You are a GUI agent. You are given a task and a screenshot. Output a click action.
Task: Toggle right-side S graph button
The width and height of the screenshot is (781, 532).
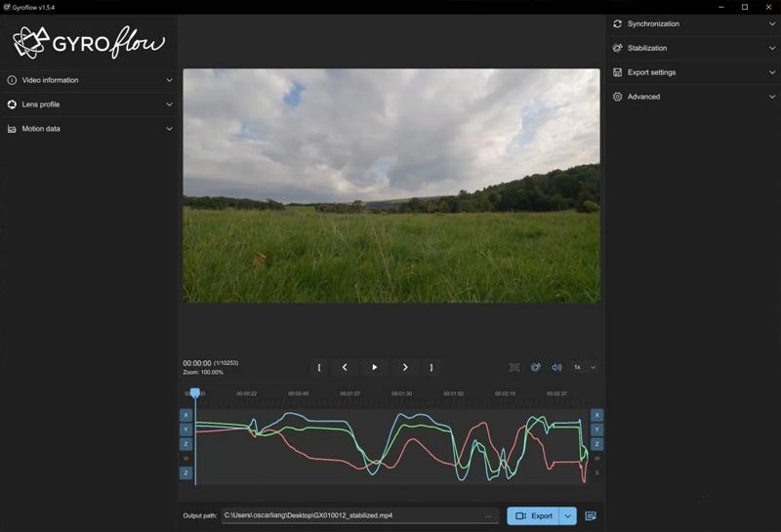597,472
